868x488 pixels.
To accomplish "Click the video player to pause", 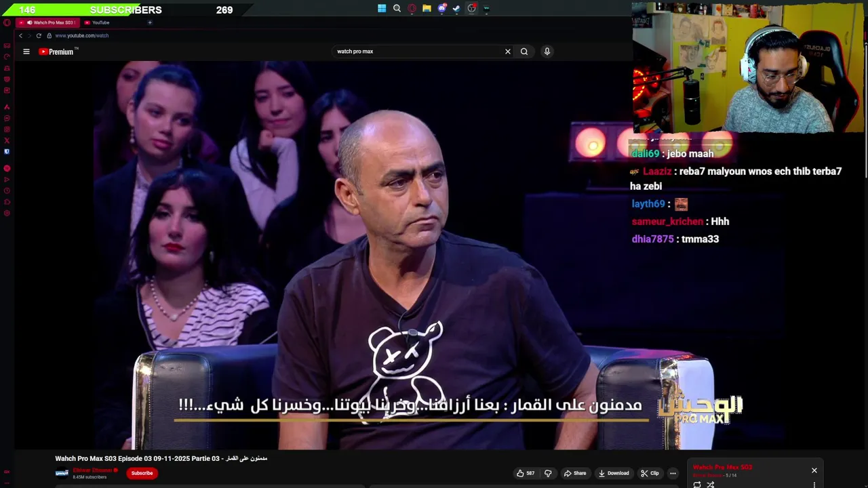I will point(393,254).
